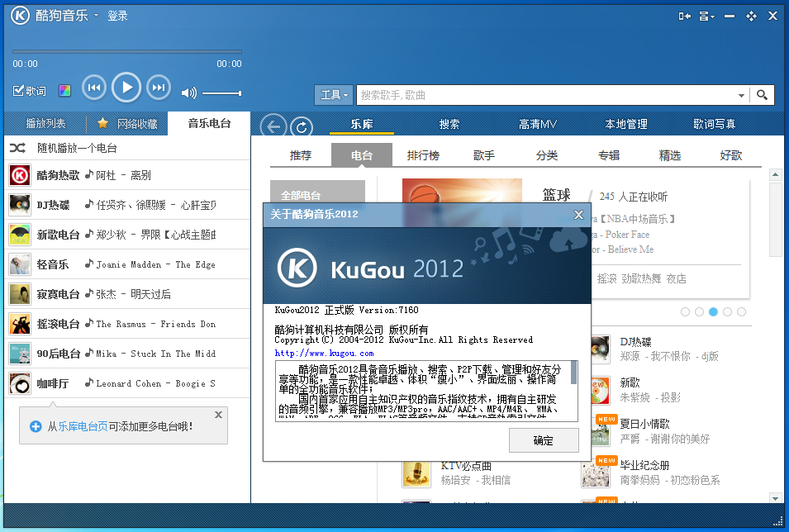Screen dimensions: 789x532
Task: Refresh the library page
Action: [301, 127]
